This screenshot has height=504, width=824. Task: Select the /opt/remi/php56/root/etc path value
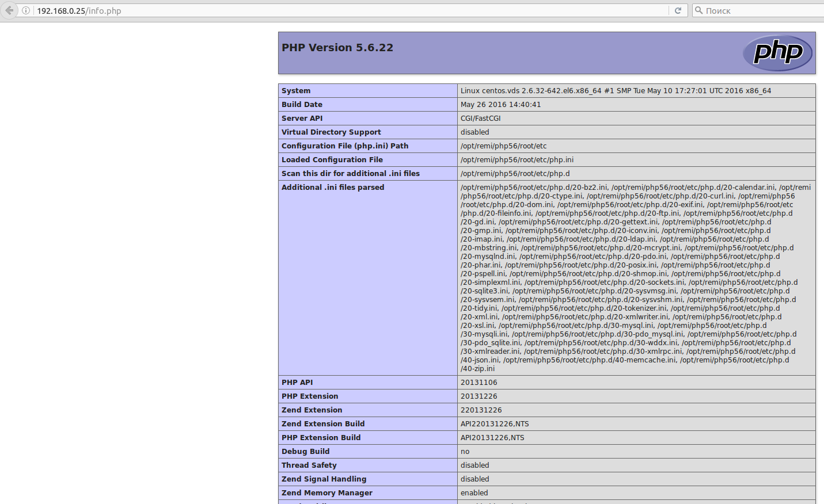[x=504, y=146]
